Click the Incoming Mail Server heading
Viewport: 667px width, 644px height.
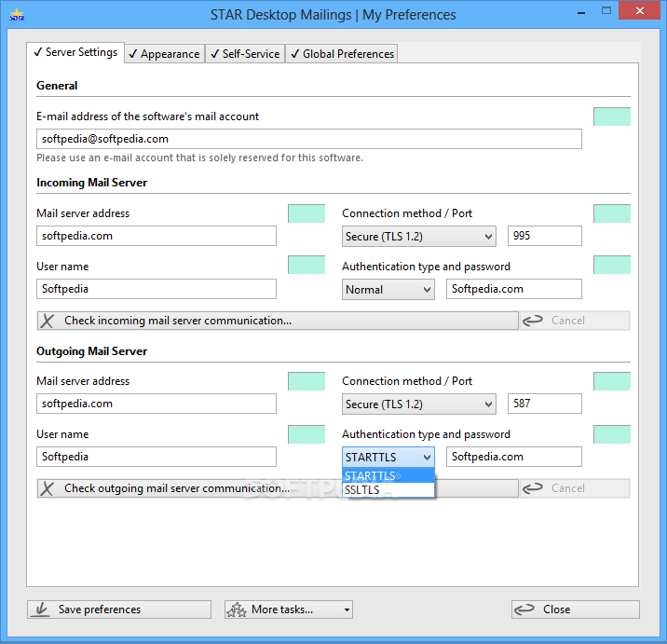[x=92, y=183]
